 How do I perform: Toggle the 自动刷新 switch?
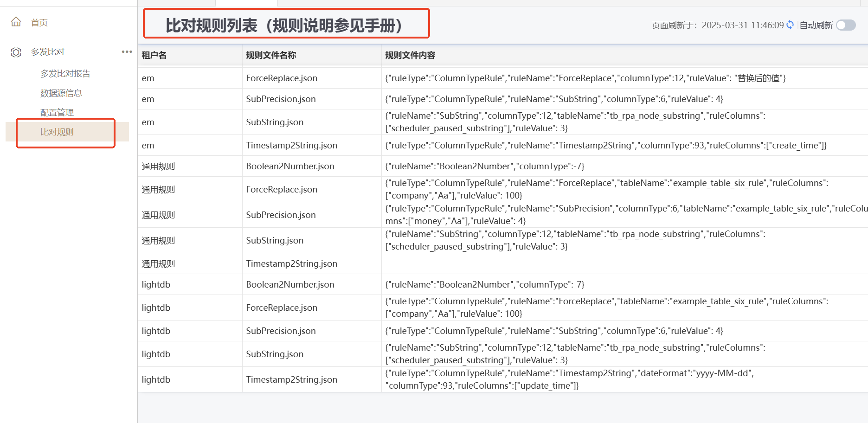click(x=846, y=25)
